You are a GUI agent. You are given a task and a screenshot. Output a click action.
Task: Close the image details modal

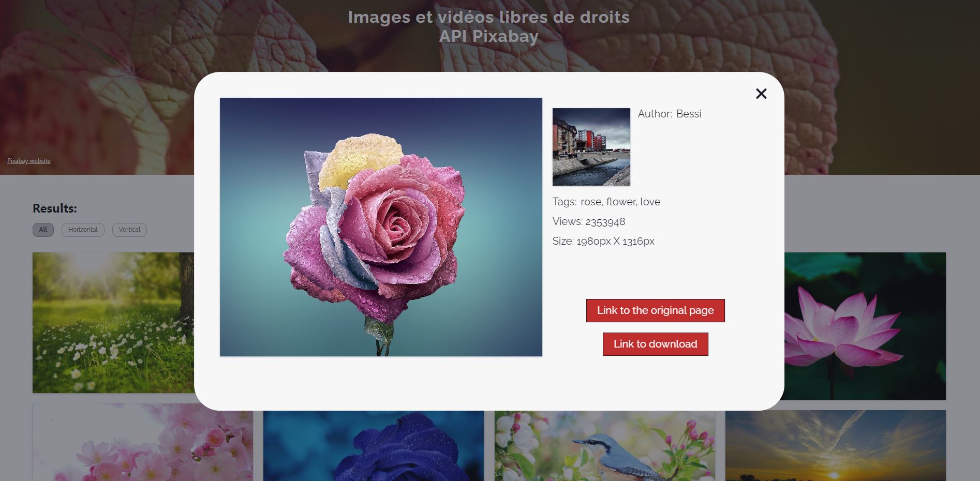click(761, 94)
